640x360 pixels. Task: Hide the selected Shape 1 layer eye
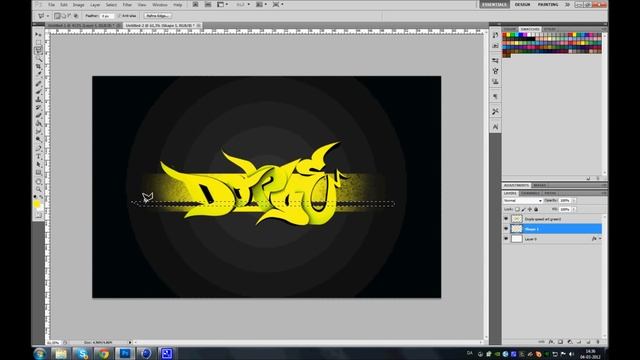click(506, 229)
